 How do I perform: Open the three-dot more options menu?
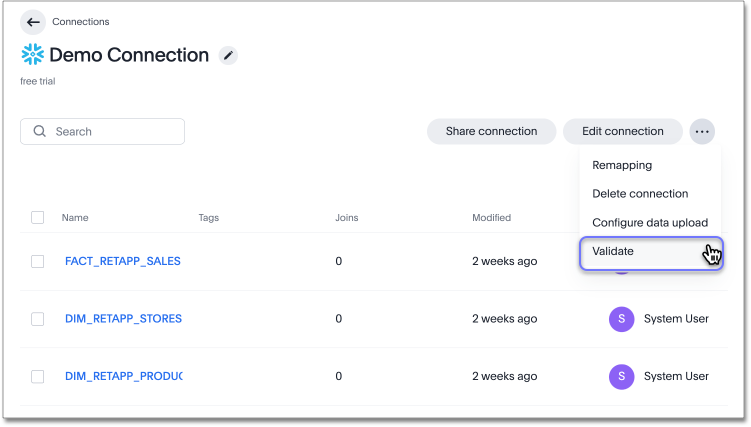pos(702,131)
